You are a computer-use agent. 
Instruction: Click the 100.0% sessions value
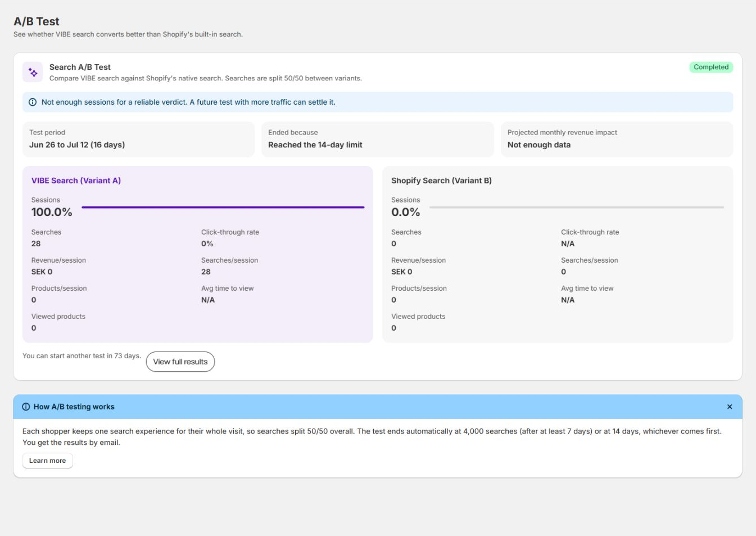click(52, 212)
